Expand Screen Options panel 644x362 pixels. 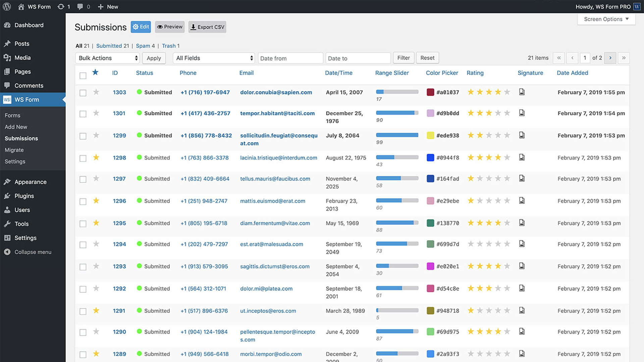(x=606, y=19)
